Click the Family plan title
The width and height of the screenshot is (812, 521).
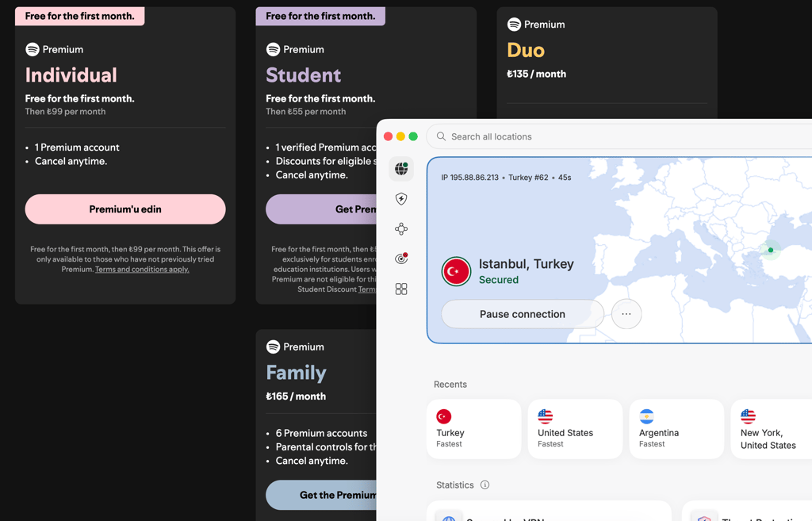tap(297, 373)
